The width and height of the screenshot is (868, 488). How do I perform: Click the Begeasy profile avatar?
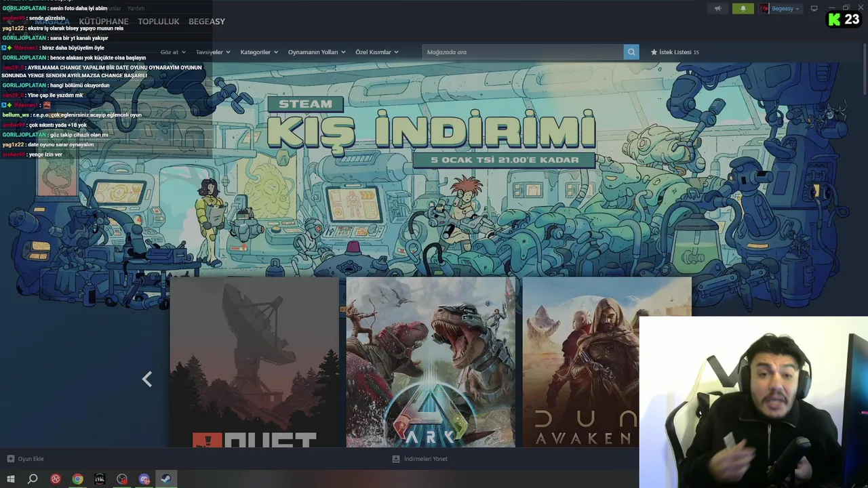(x=765, y=9)
